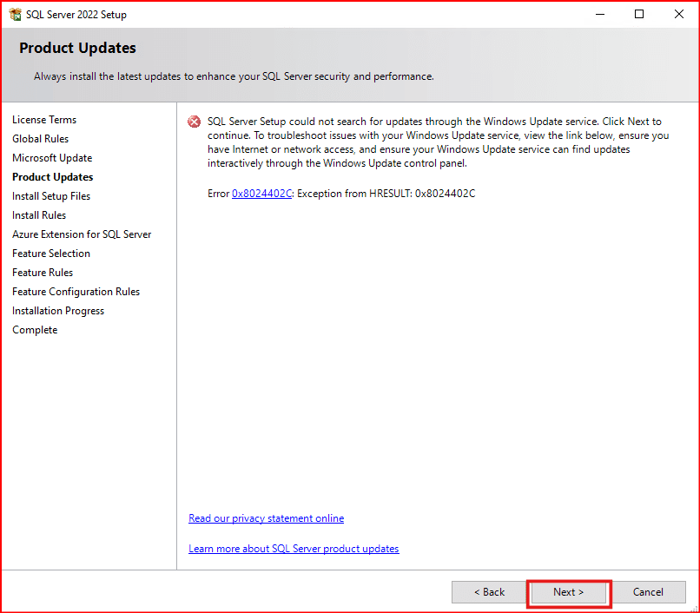Viewport: 700px width, 613px height.
Task: Select License Terms step in sidebar
Action: (44, 120)
